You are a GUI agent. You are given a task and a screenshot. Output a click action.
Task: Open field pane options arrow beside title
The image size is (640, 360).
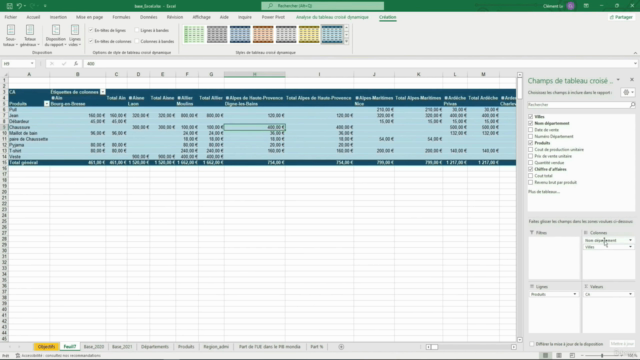coord(618,80)
